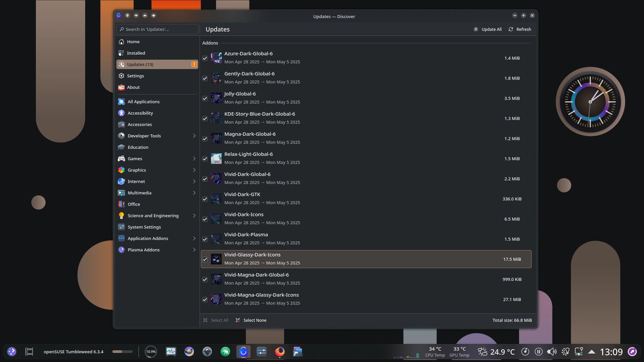Click the Relax-Light-Global-6 addon thumbnail icon
The width and height of the screenshot is (644, 362).
[216, 159]
